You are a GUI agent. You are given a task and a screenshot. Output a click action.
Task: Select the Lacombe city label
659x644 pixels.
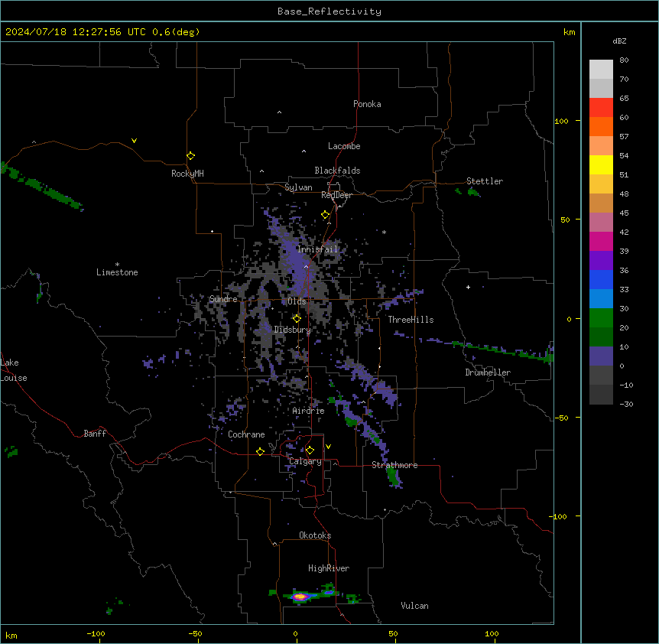click(x=344, y=146)
